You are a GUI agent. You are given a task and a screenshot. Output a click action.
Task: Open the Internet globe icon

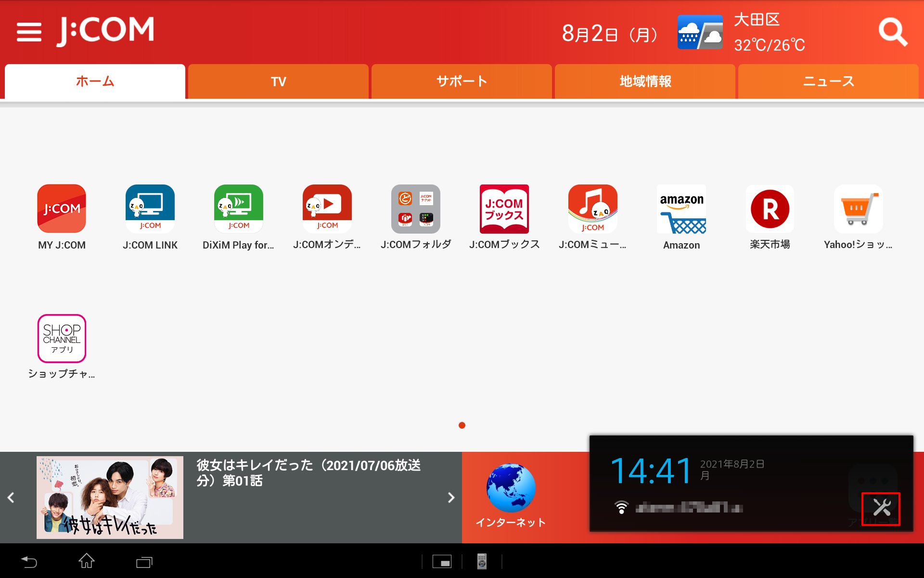tap(511, 487)
